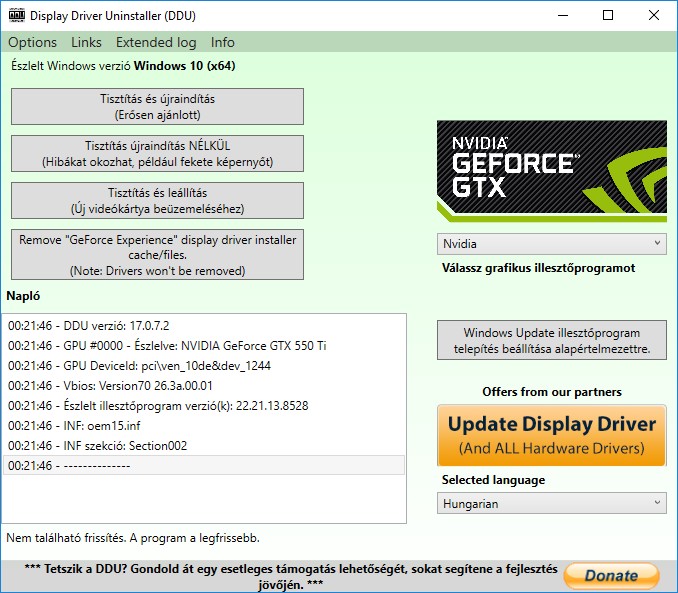This screenshot has width=678, height=593.
Task: Click Remove GeForce Experience installer cache button
Action: coord(157,255)
